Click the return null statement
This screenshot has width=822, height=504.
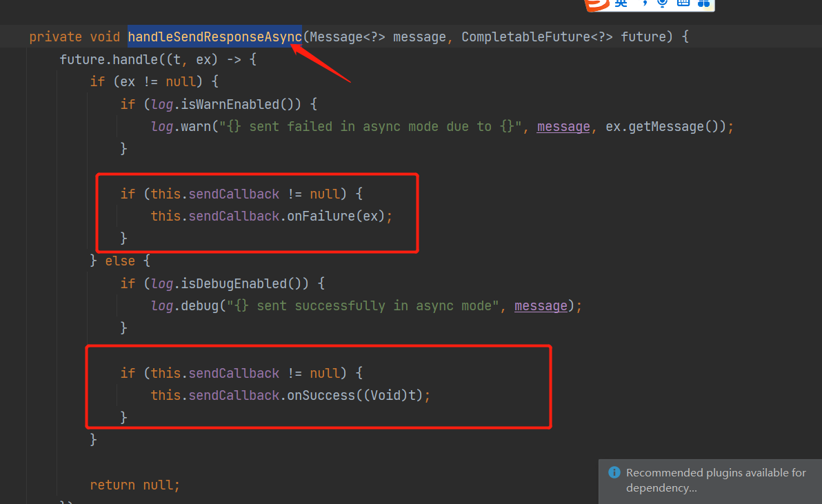pyautogui.click(x=135, y=485)
